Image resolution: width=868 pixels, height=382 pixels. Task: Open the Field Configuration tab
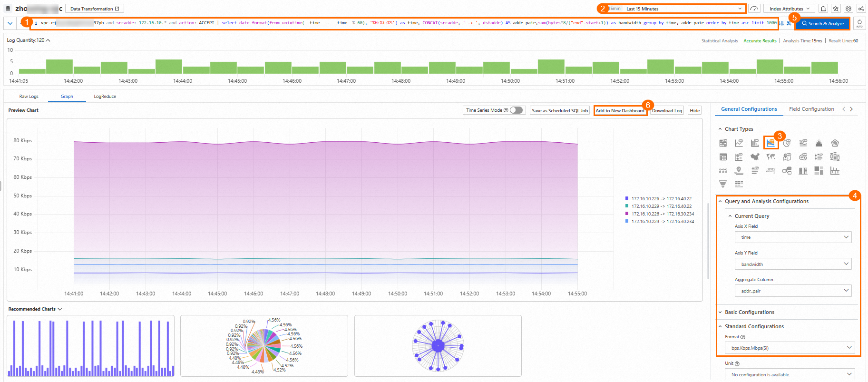811,109
